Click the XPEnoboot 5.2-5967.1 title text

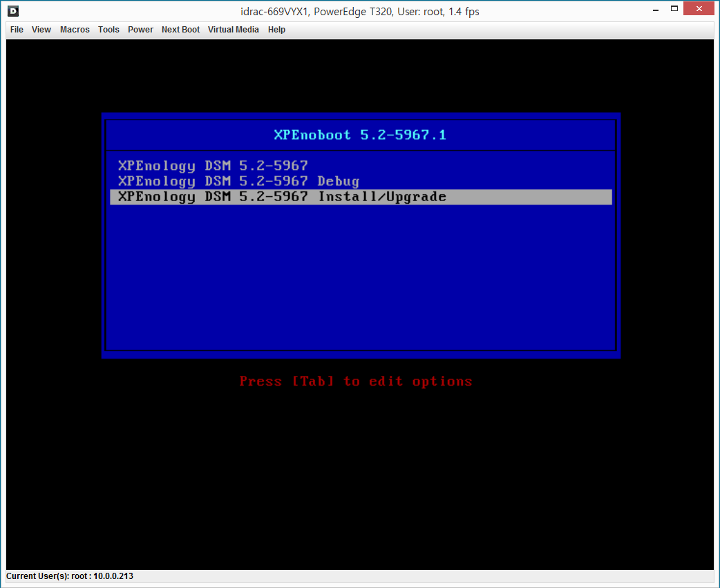[x=360, y=135]
